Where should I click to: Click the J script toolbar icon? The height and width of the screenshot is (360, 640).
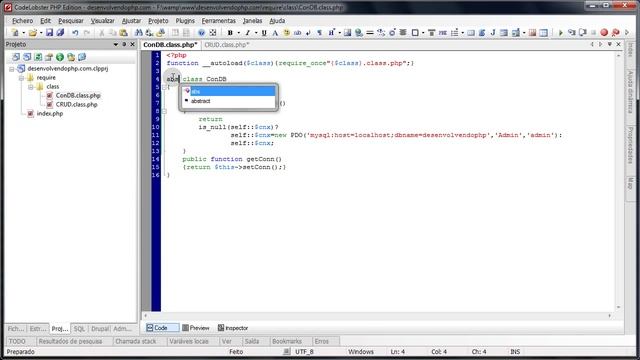click(493, 33)
